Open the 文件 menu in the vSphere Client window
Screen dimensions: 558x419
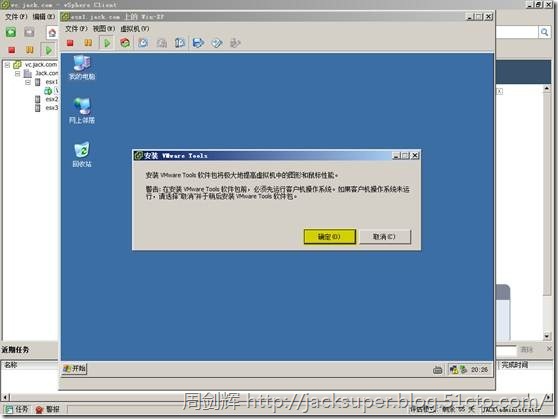point(16,17)
